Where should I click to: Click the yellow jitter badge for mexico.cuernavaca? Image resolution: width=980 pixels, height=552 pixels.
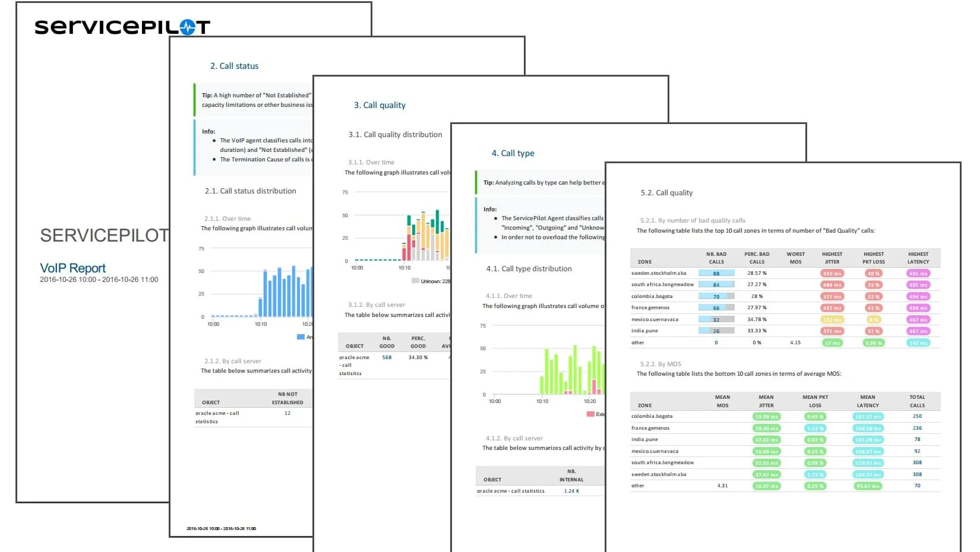832,319
